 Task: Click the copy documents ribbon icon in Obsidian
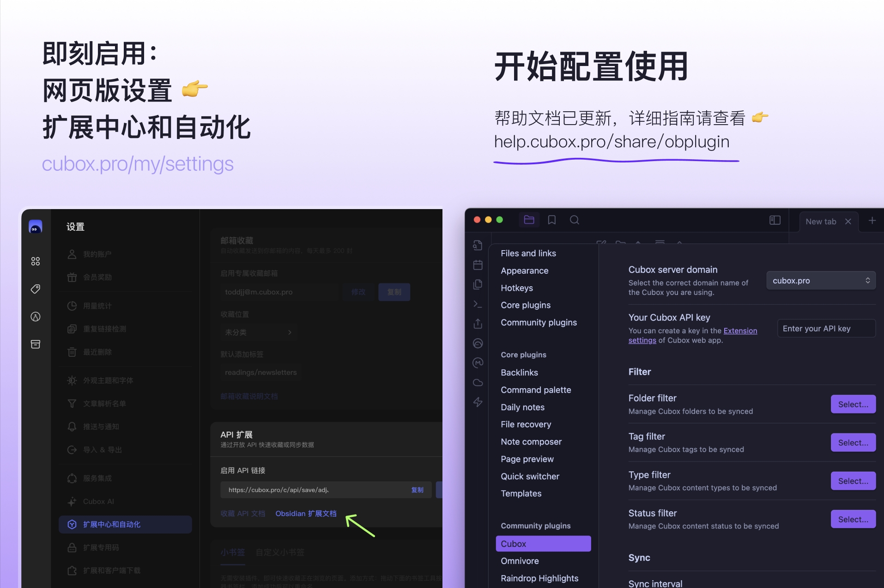click(x=478, y=284)
